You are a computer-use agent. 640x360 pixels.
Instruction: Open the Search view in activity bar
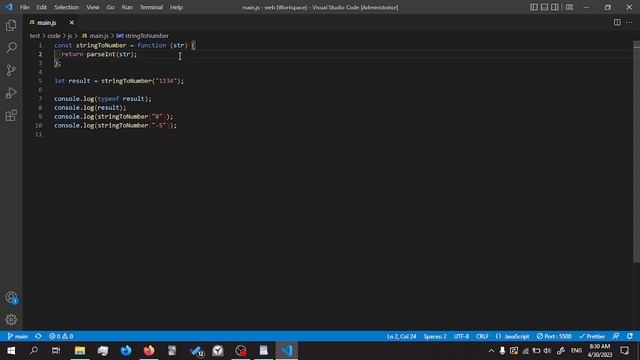point(11,48)
